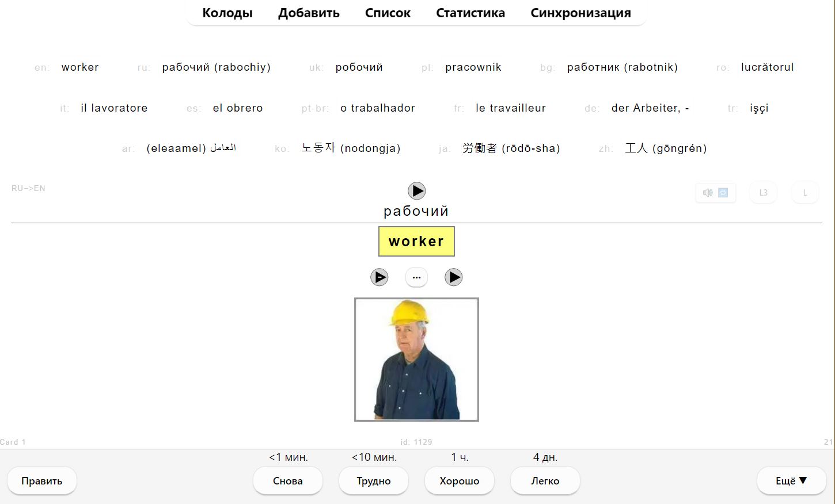Rate the card as Хорошо
This screenshot has height=504, width=835.
(x=459, y=480)
